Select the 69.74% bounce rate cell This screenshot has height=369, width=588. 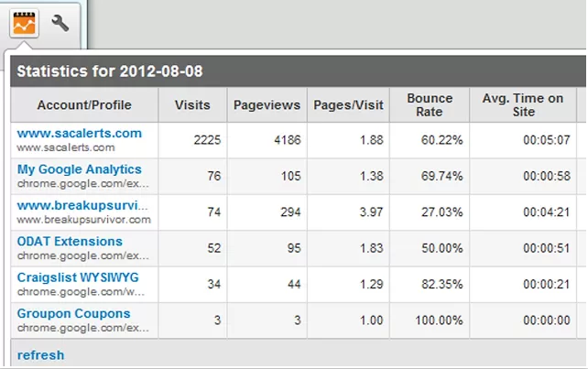click(441, 176)
